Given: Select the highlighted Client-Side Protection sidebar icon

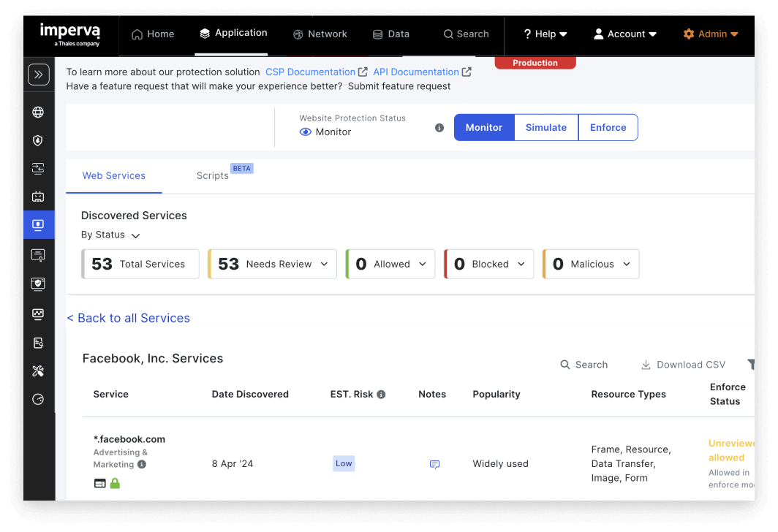Looking at the screenshot, I should 39,224.
